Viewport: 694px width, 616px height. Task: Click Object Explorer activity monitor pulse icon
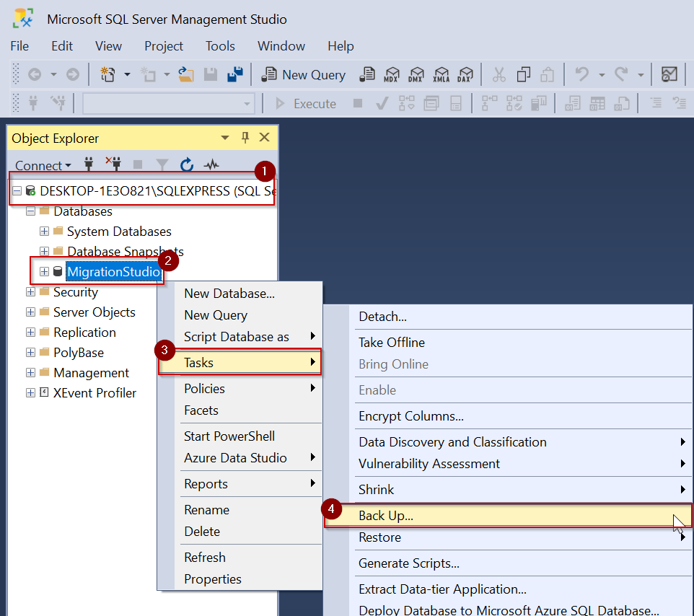point(211,165)
